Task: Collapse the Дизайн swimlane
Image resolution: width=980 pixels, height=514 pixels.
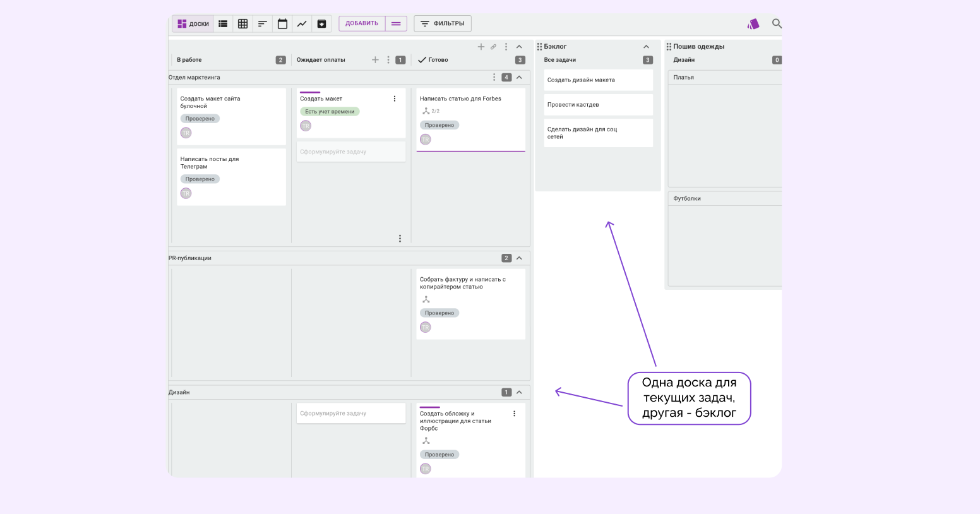Action: pos(519,392)
